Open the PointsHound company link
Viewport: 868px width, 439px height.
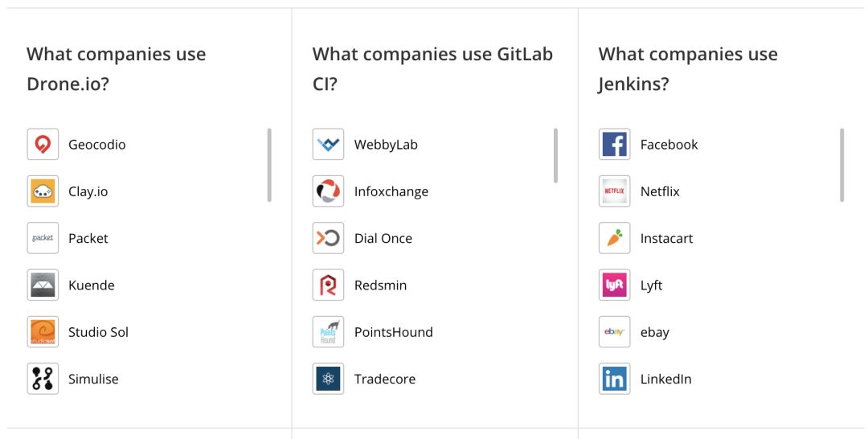pos(393,332)
